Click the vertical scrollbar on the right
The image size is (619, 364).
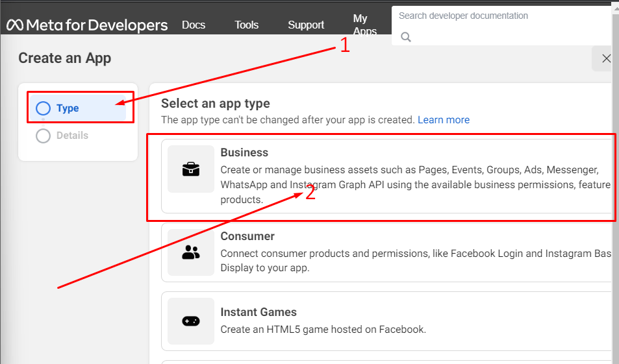pyautogui.click(x=615, y=195)
